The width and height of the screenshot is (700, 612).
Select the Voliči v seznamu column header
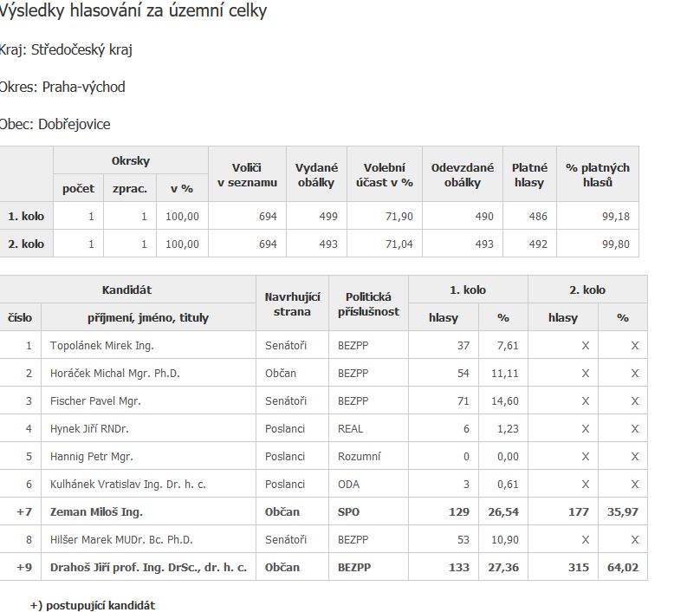pyautogui.click(x=247, y=175)
